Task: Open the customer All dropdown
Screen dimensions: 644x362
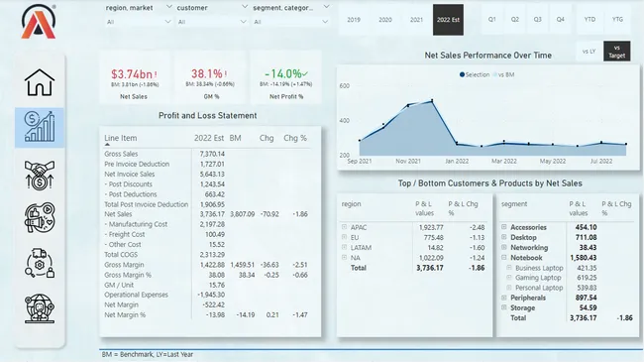Action: click(x=212, y=22)
